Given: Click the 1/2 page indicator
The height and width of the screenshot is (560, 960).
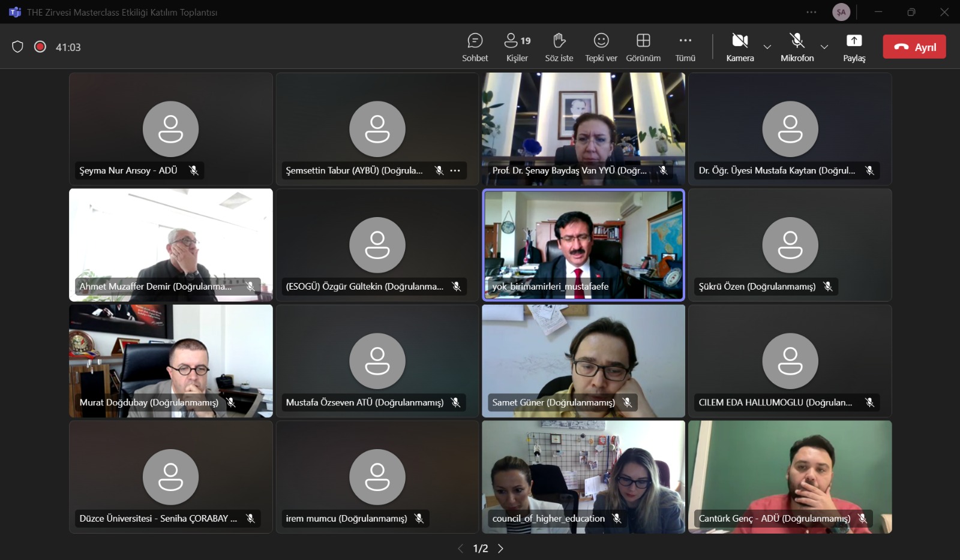Looking at the screenshot, I should (481, 549).
